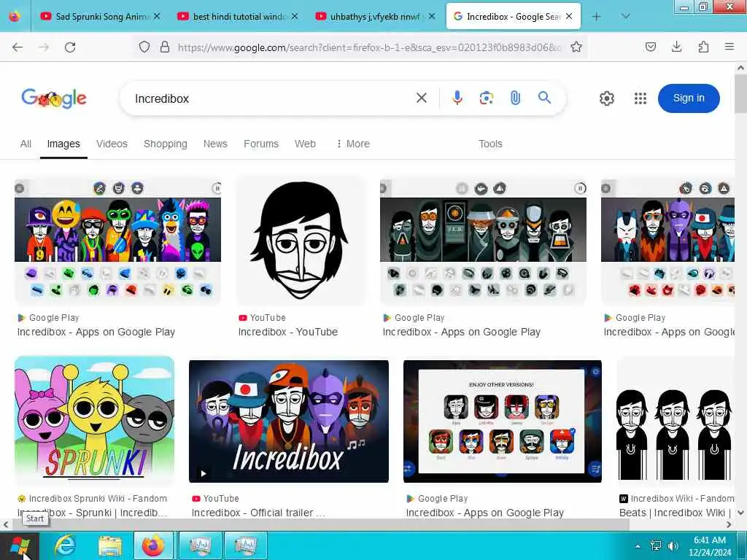Open Windows Explorer folder in taskbar

coord(110,545)
